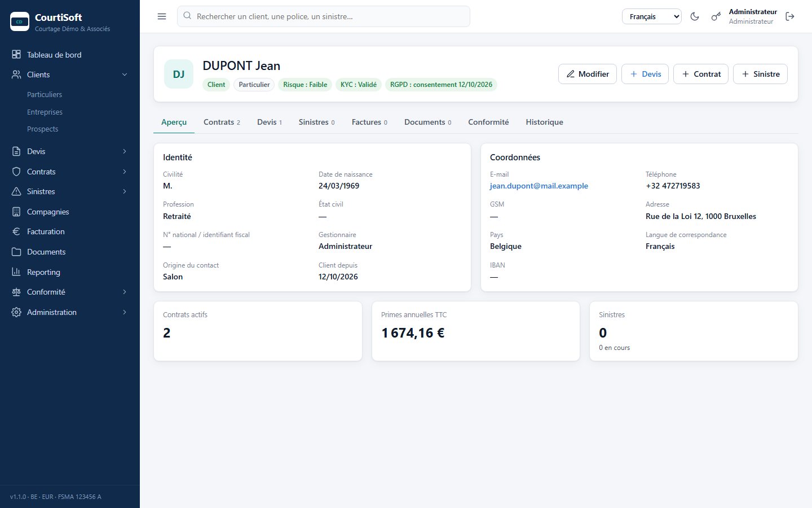Expand the Administration sidebar chevron
812x508 pixels.
125,312
